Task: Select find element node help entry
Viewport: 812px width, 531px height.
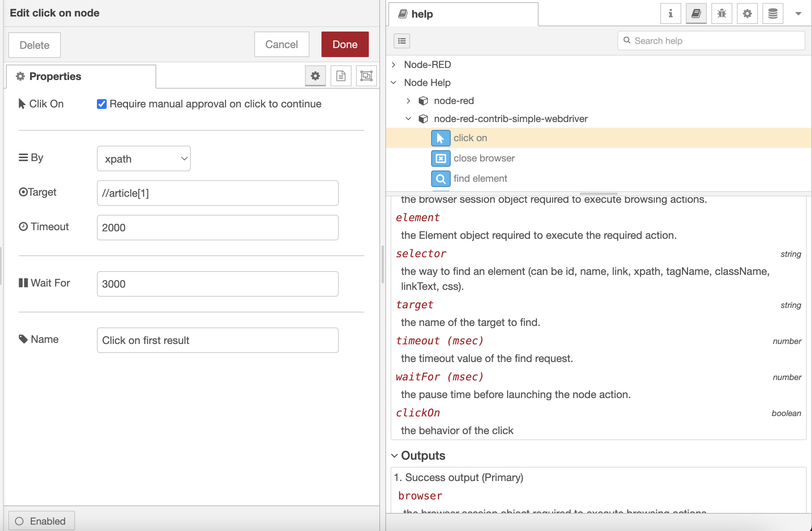Action: 480,179
